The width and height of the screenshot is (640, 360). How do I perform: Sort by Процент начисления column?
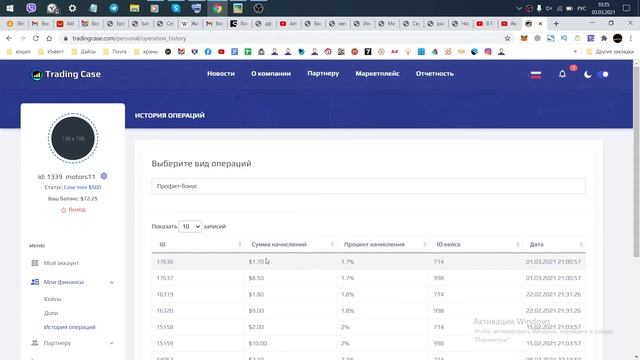(x=383, y=244)
